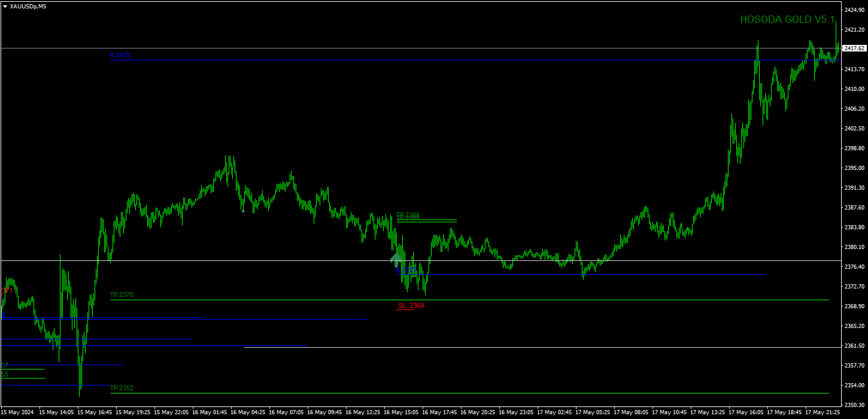Select the 55 level label at bottom-left
The image size is (868, 419).
click(5, 374)
